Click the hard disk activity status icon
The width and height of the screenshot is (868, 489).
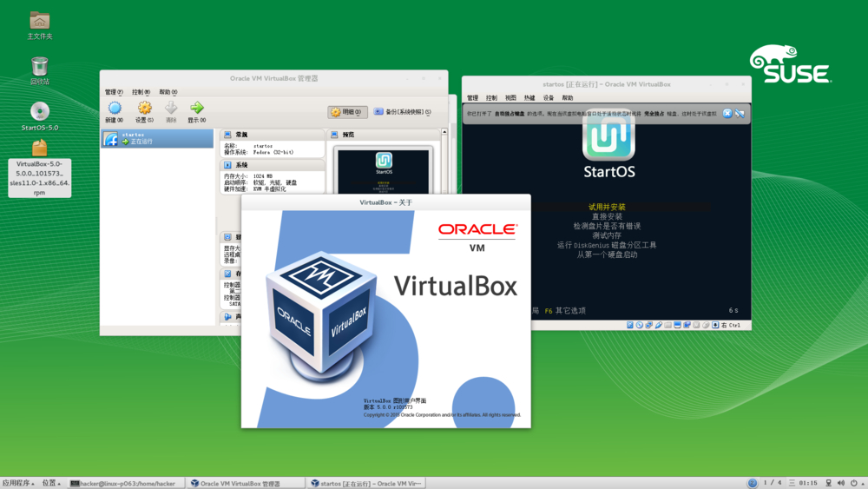(630, 325)
